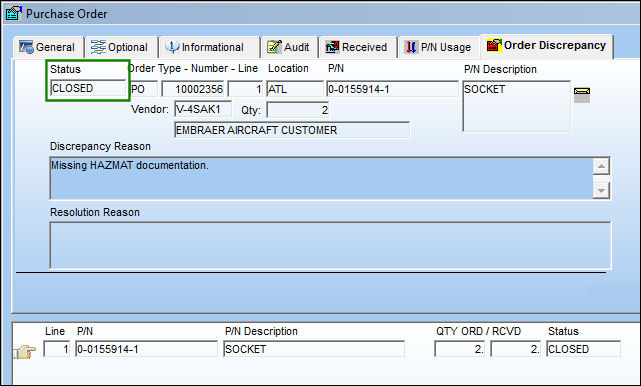Click the yellow note icon beside P/N Description
This screenshot has height=386, width=641.
coord(582,95)
